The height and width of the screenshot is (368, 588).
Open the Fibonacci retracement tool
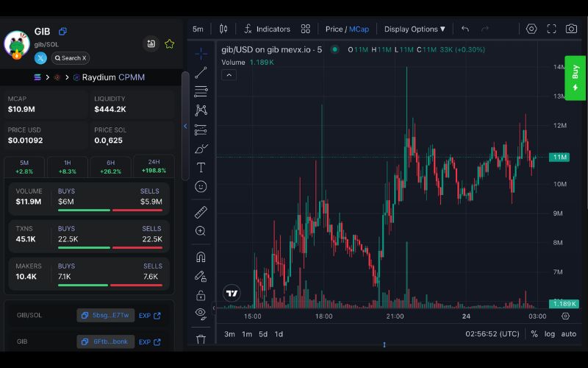point(201,91)
